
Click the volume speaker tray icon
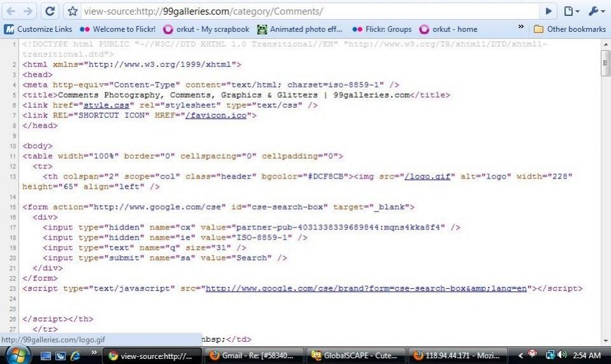click(x=562, y=355)
